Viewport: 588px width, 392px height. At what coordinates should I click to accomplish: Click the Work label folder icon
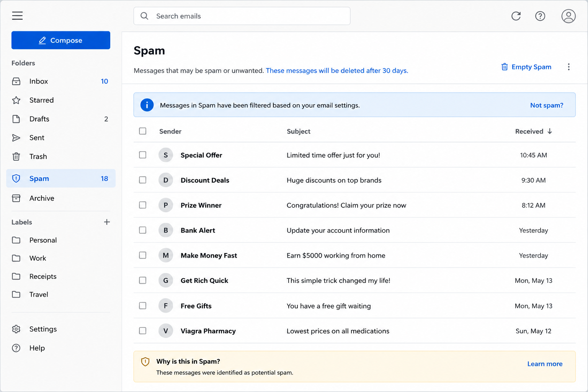16,258
